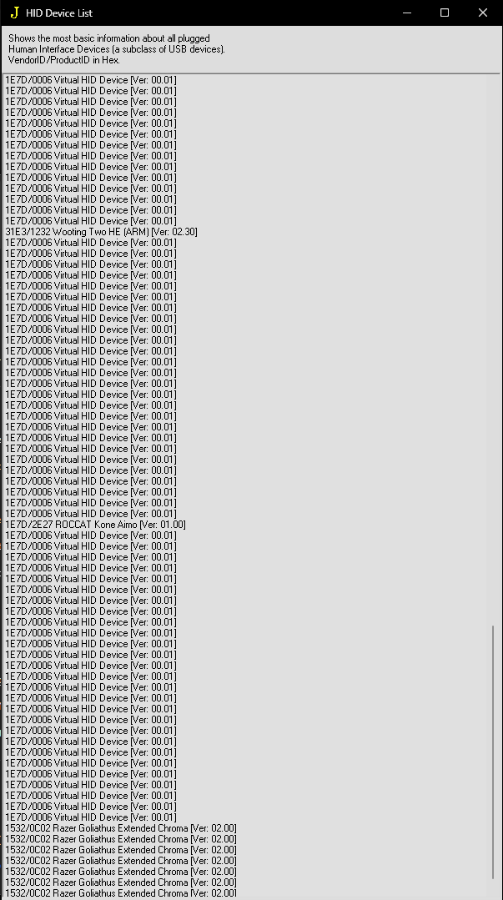Close the HID Device List window
The width and height of the screenshot is (503, 900).
[x=483, y=13]
